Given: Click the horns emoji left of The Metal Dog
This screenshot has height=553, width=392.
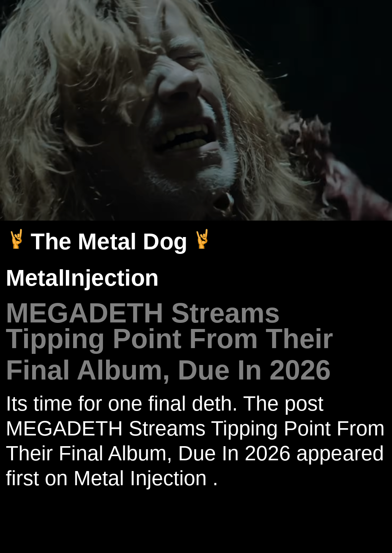Looking at the screenshot, I should [x=16, y=240].
